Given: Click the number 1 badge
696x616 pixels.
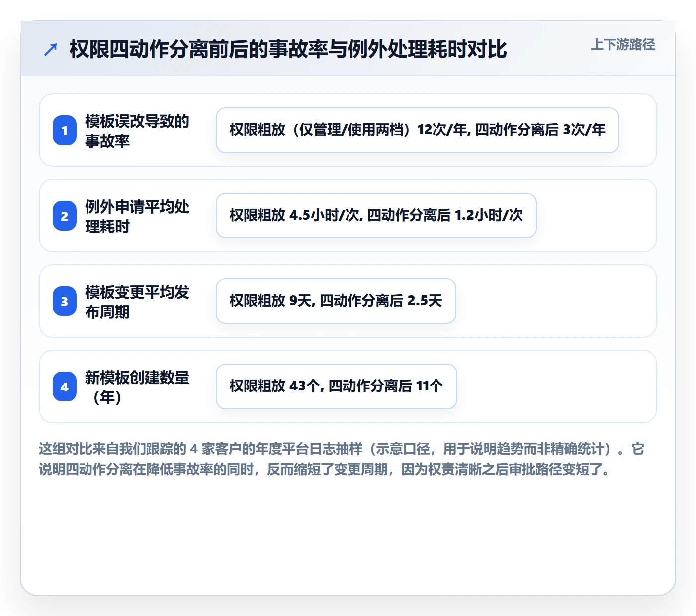Looking at the screenshot, I should tap(65, 130).
